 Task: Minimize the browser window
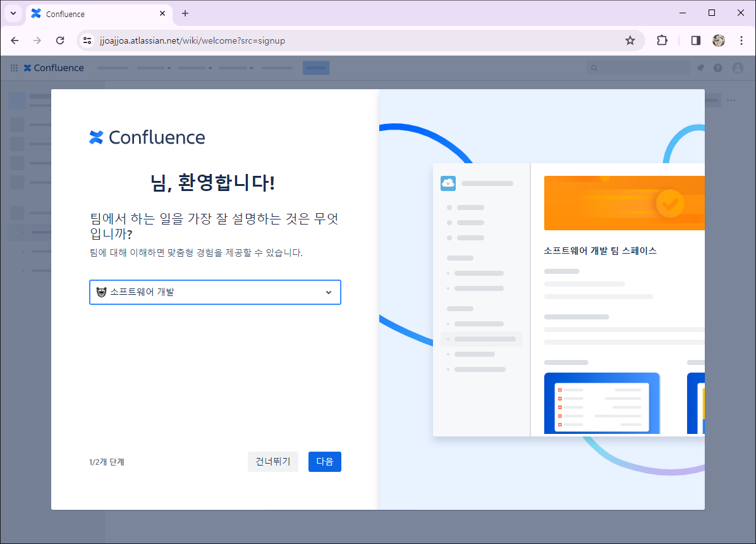point(683,13)
